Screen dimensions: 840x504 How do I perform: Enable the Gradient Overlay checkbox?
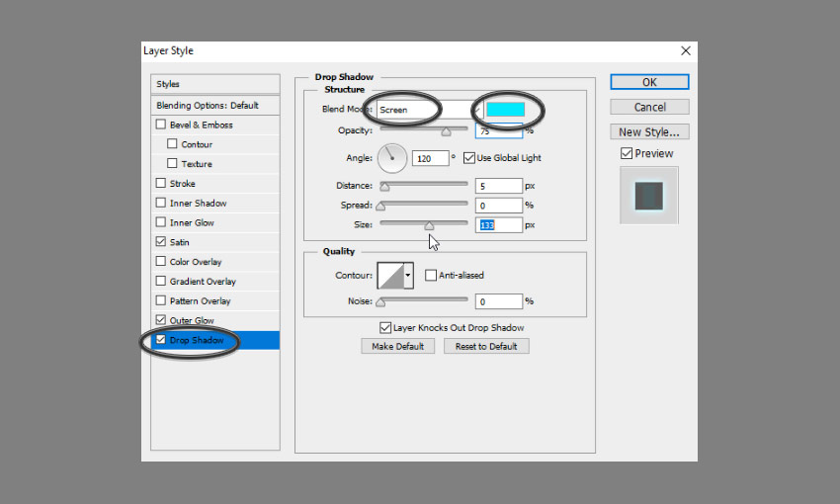pyautogui.click(x=161, y=281)
